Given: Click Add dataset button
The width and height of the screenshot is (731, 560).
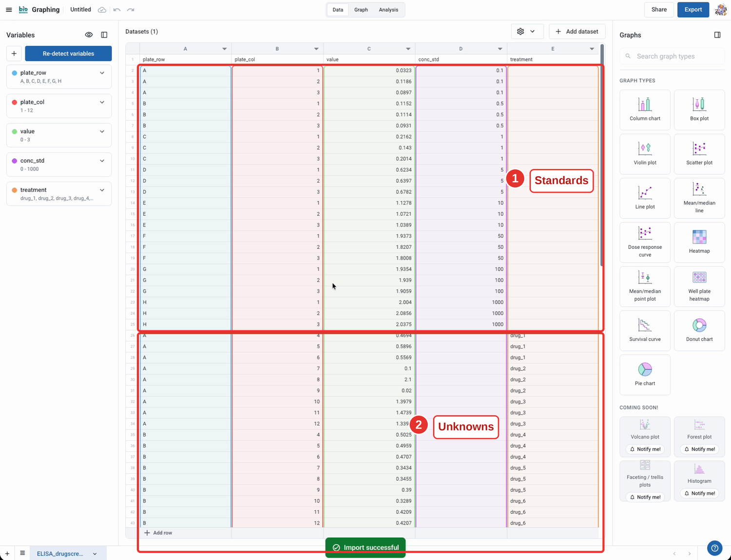Looking at the screenshot, I should [577, 32].
